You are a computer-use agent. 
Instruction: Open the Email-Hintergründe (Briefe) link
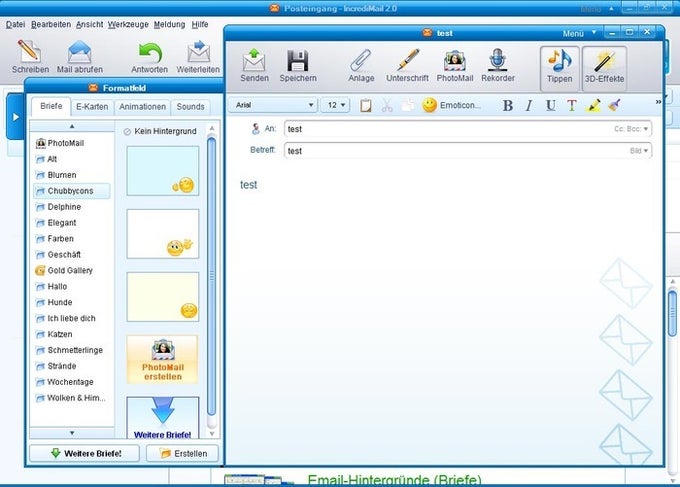pyautogui.click(x=394, y=480)
